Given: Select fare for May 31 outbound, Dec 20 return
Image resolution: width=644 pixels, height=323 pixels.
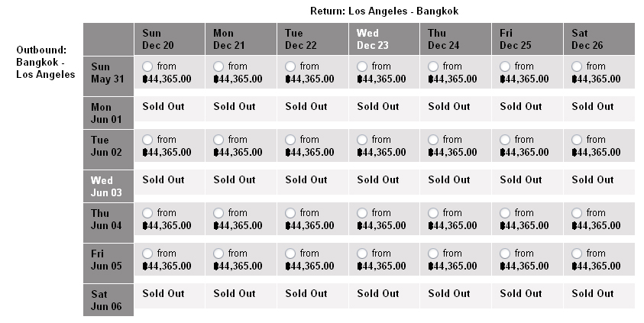Looking at the screenshot, I should [x=147, y=66].
